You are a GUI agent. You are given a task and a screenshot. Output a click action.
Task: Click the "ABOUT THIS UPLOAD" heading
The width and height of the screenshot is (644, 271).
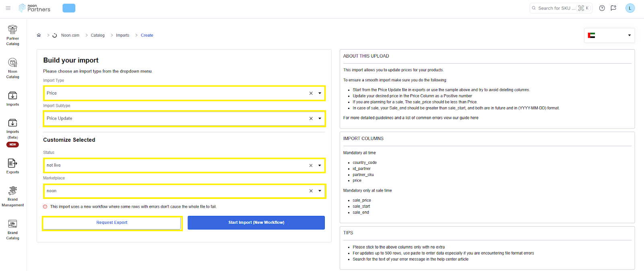(366, 56)
